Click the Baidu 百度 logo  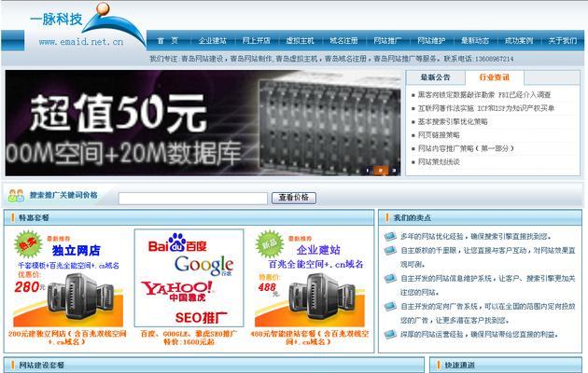(177, 243)
